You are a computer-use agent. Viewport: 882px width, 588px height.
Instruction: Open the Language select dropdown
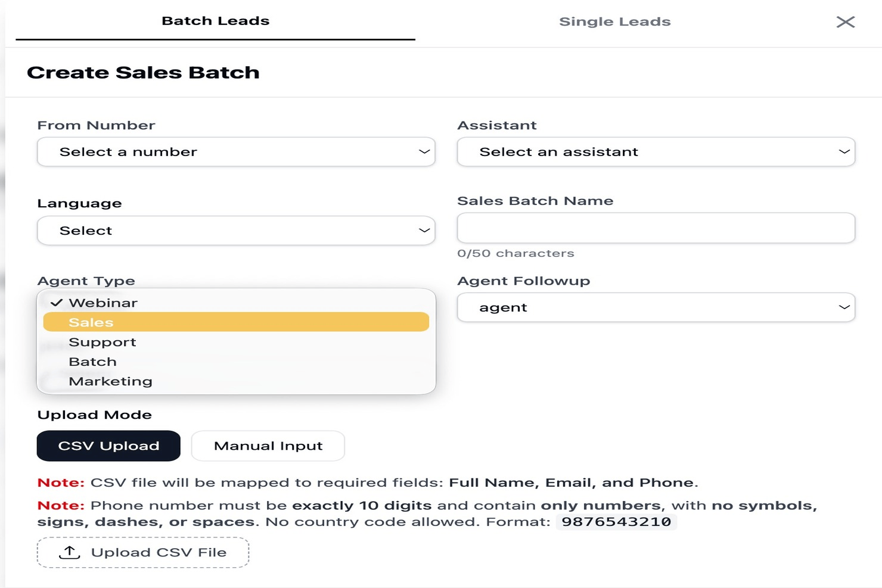tap(236, 231)
